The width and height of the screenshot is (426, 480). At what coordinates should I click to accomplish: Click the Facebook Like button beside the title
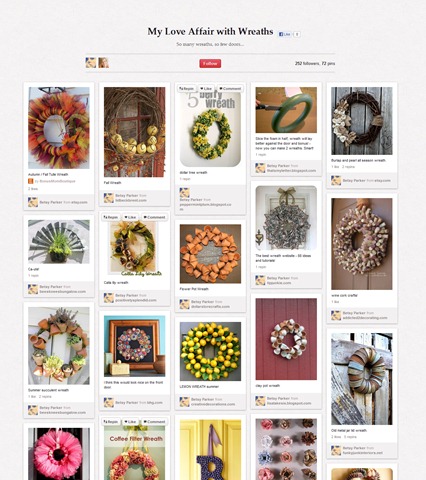pyautogui.click(x=285, y=34)
